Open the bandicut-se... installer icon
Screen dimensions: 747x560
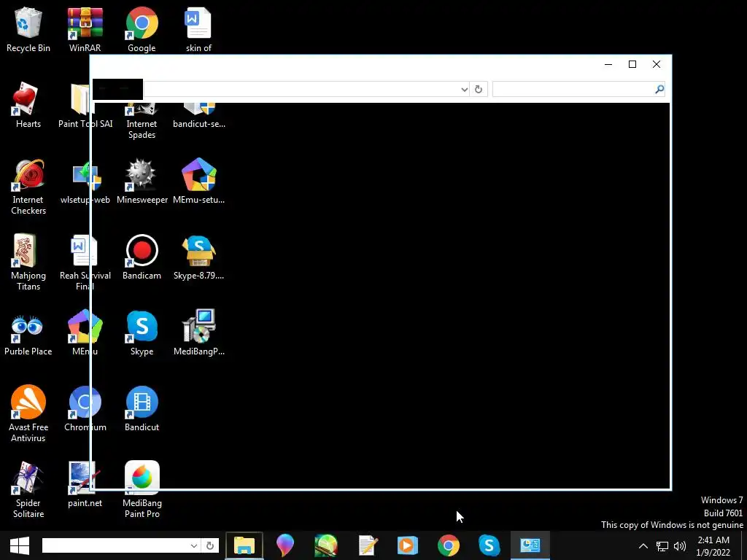[198, 117]
